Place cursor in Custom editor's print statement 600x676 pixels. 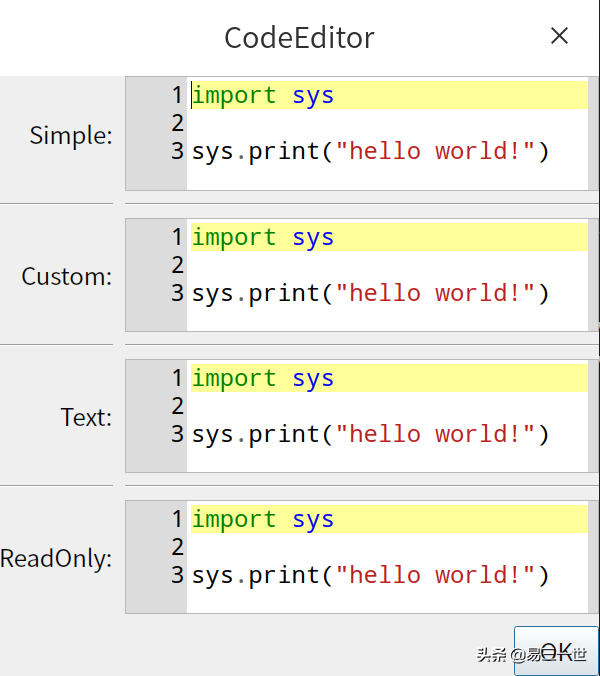click(370, 294)
